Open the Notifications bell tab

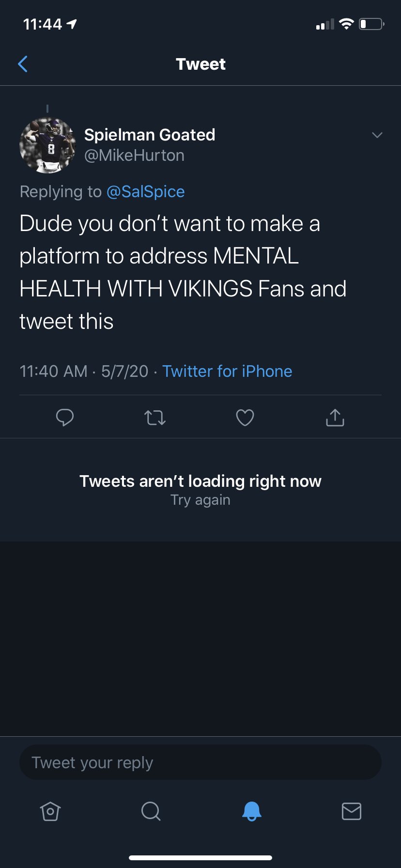click(x=251, y=811)
